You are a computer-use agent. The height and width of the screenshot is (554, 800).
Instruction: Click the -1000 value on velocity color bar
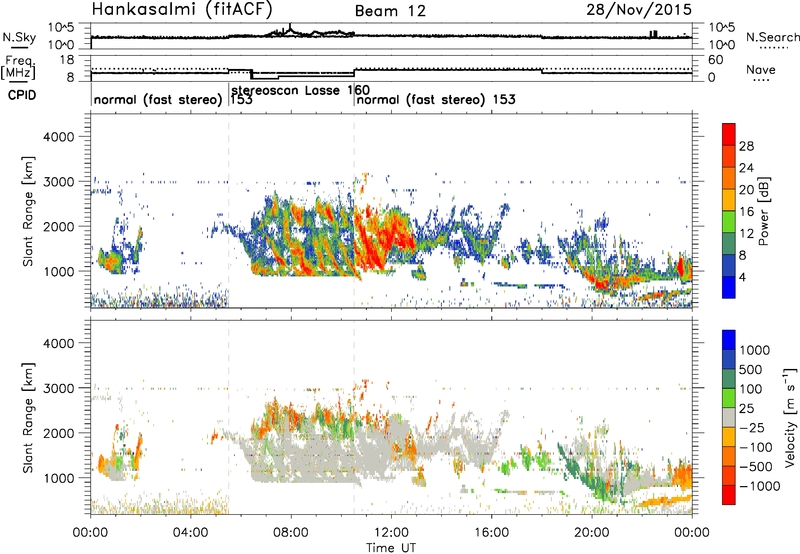(760, 486)
